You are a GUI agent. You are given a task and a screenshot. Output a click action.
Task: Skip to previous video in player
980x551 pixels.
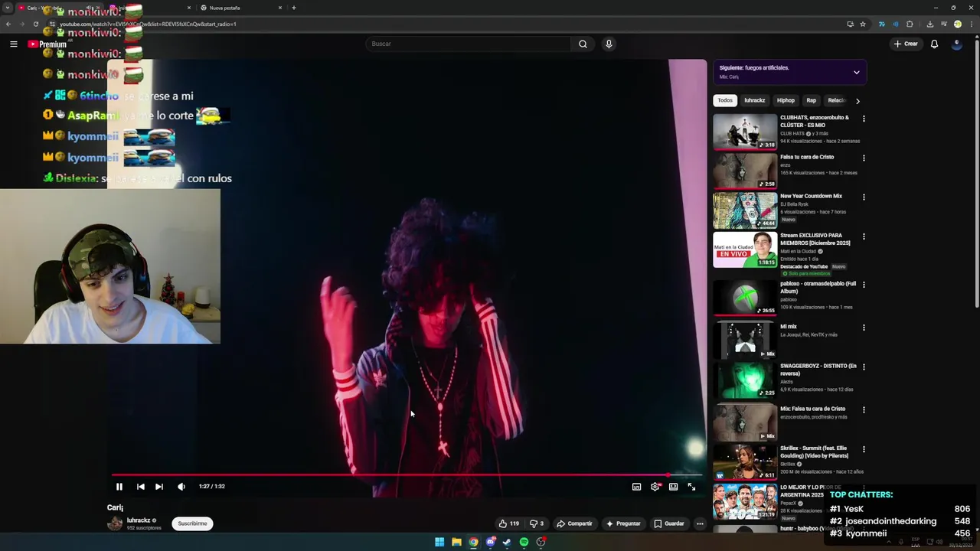(x=141, y=487)
